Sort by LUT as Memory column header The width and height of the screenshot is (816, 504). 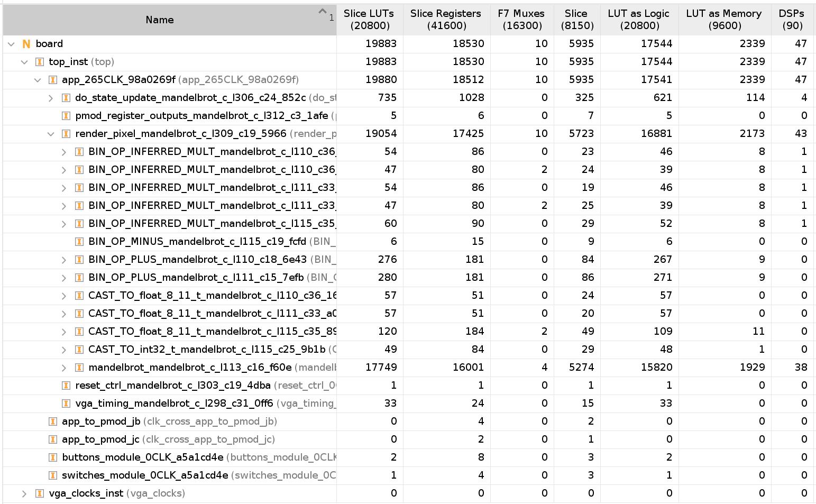click(724, 20)
